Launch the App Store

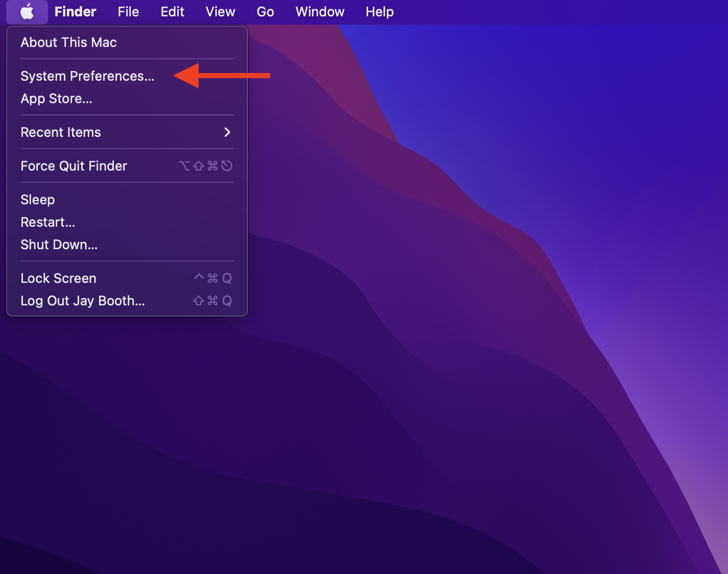[56, 99]
